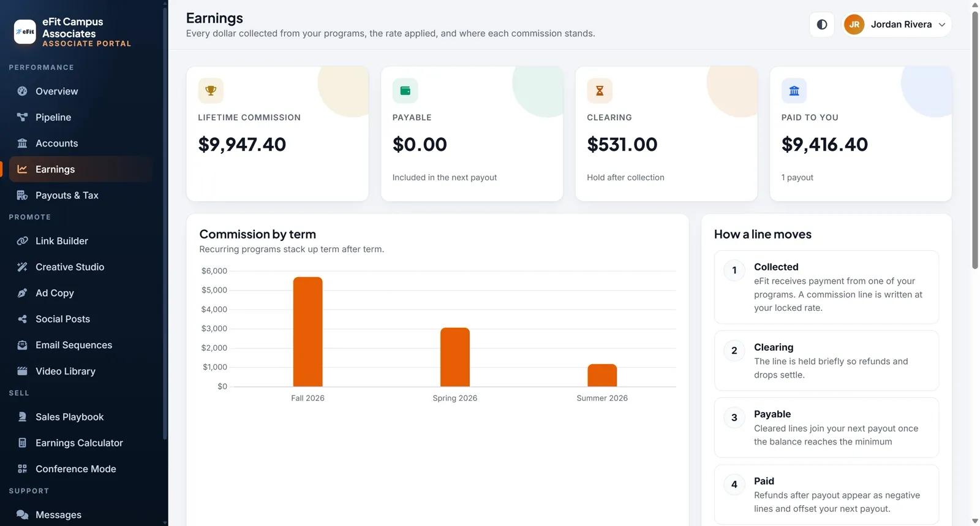
Task: Click "Included in the next payout" text
Action: tap(444, 178)
